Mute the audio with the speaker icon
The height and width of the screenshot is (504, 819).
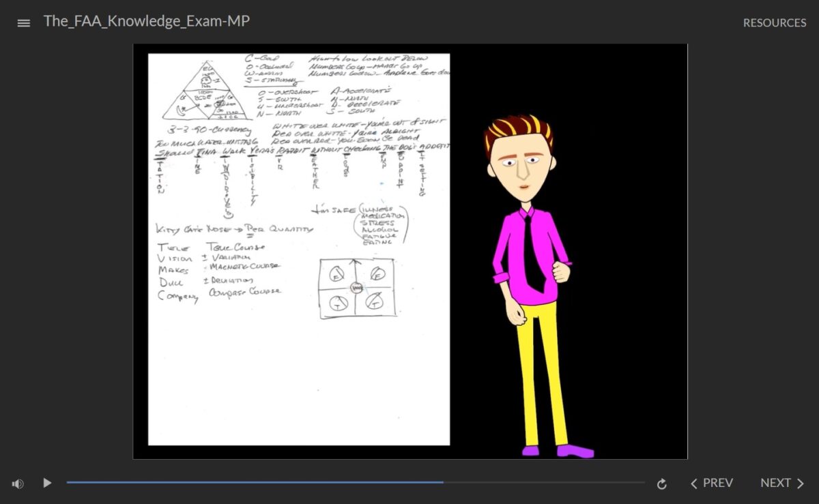[x=18, y=484]
